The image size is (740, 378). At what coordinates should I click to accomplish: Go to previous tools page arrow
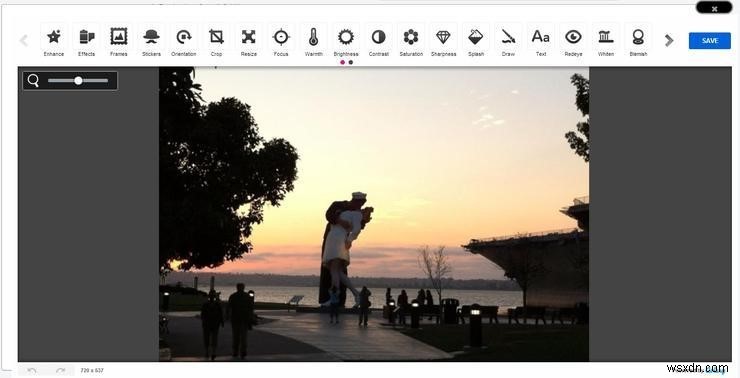click(x=24, y=41)
